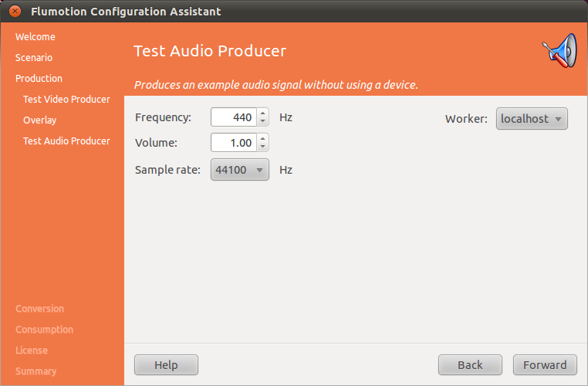This screenshot has height=386, width=588.
Task: Click inside the Frequency value field
Action: click(233, 118)
